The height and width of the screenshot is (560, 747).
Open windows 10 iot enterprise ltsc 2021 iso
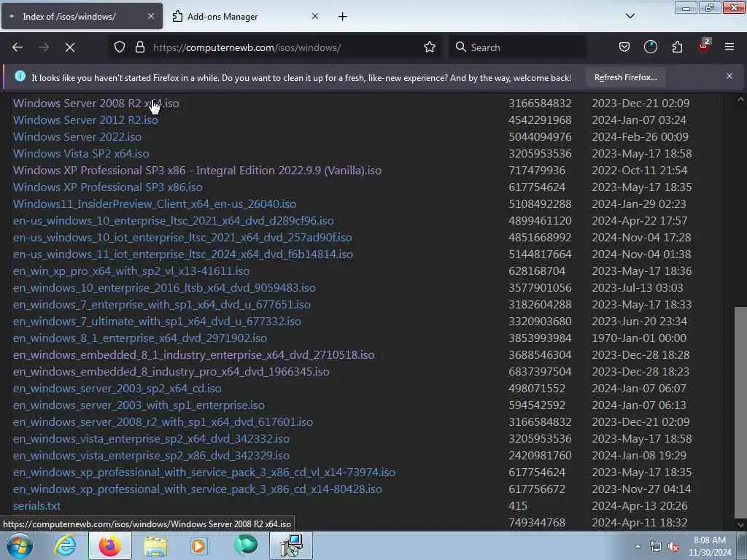point(182,237)
